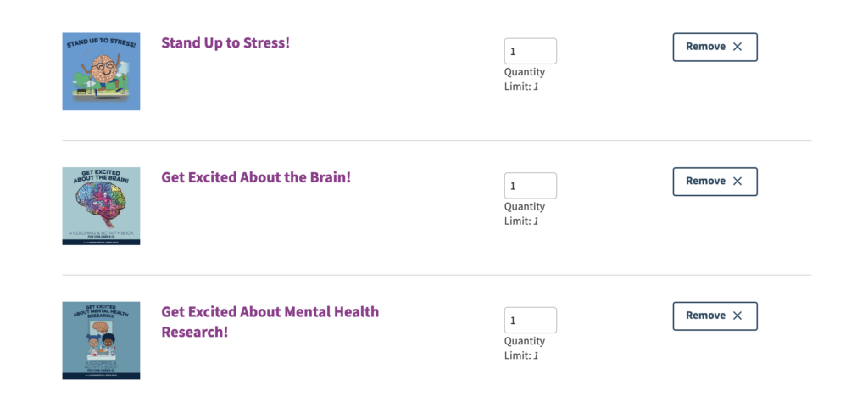This screenshot has width=868, height=397.
Task: Focus quantity field for Stand Up to Stress!
Action: tap(530, 51)
